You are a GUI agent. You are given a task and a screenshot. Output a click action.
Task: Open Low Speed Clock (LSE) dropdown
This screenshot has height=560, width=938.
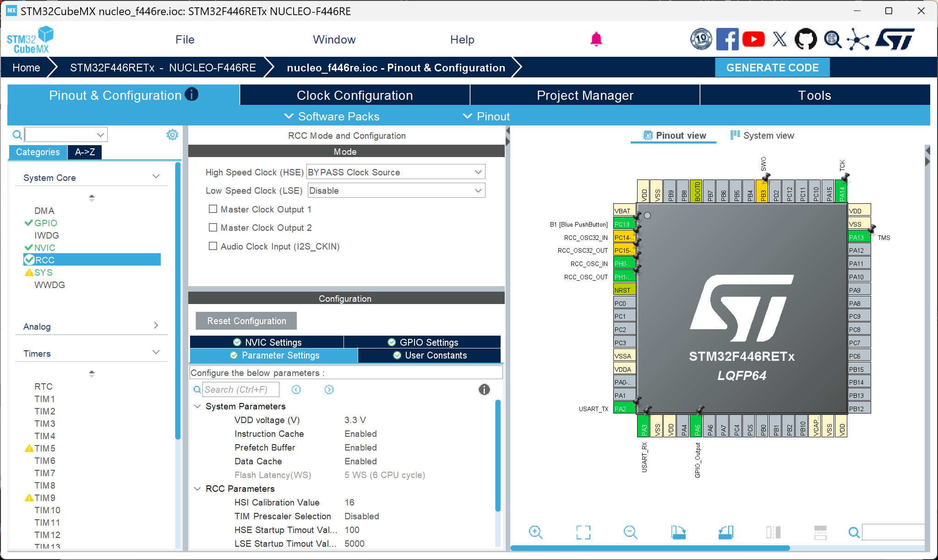[396, 190]
